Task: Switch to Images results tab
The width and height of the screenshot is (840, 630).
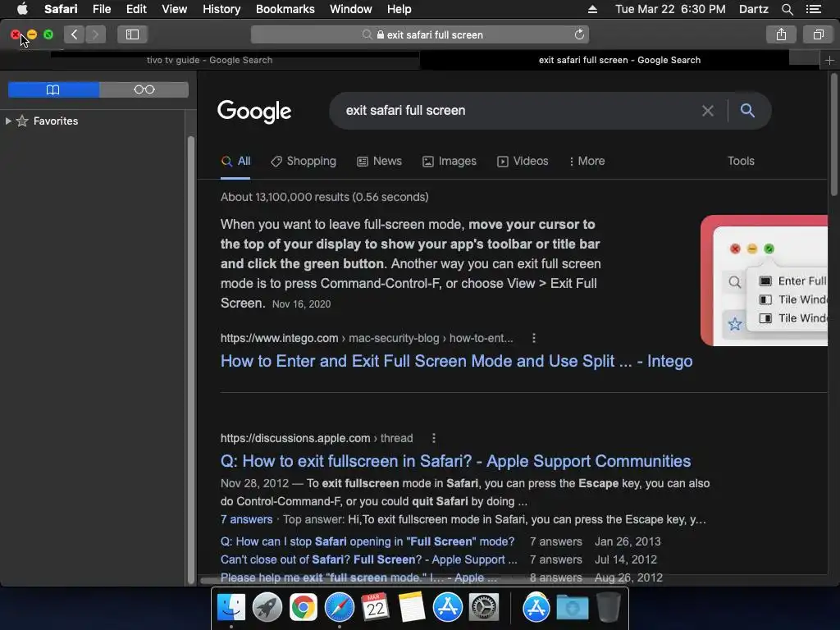Action: 449,162
